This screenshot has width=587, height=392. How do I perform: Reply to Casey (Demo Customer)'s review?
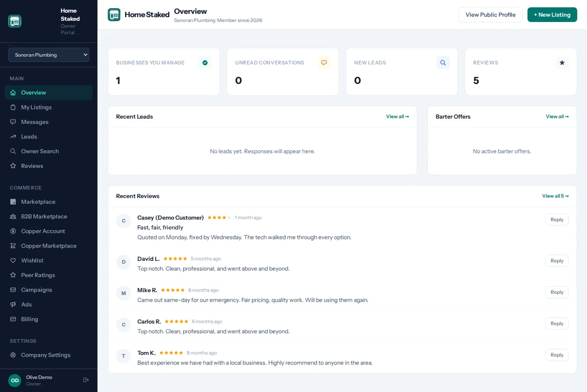click(x=557, y=220)
